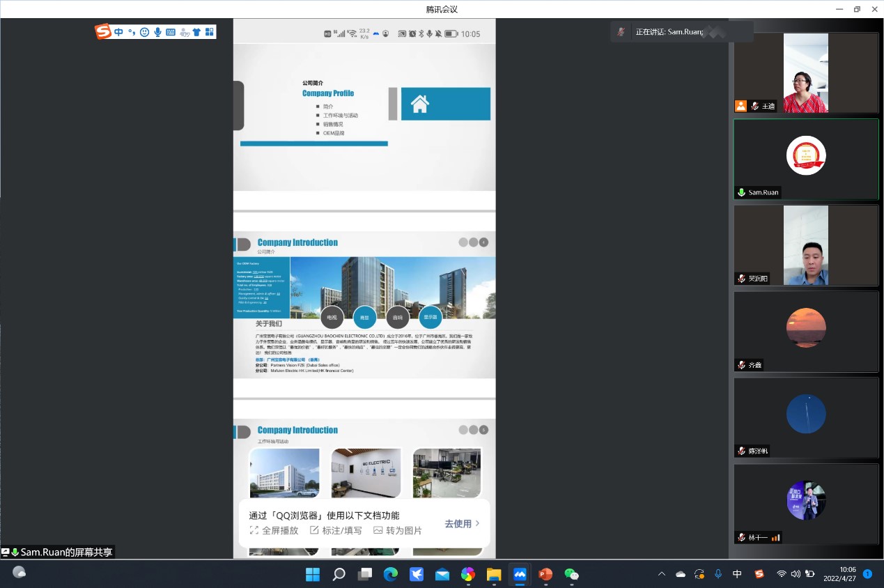
Task: Click Sogou voice input microphone icon
Action: tap(157, 32)
